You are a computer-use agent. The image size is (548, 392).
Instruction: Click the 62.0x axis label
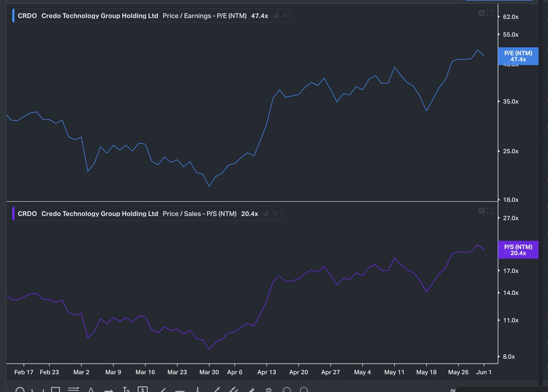coord(511,17)
